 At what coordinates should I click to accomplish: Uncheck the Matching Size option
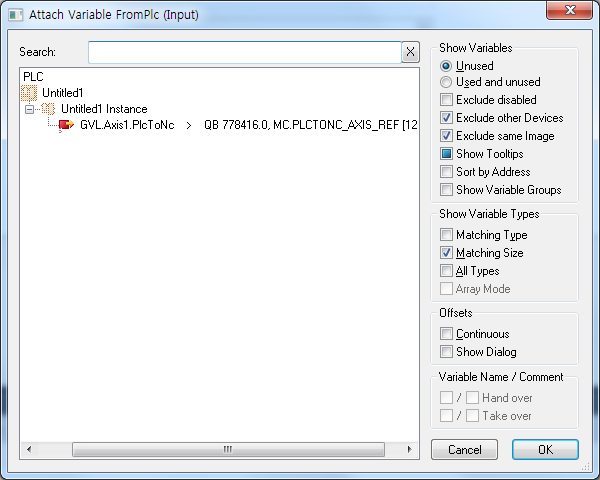[x=446, y=253]
